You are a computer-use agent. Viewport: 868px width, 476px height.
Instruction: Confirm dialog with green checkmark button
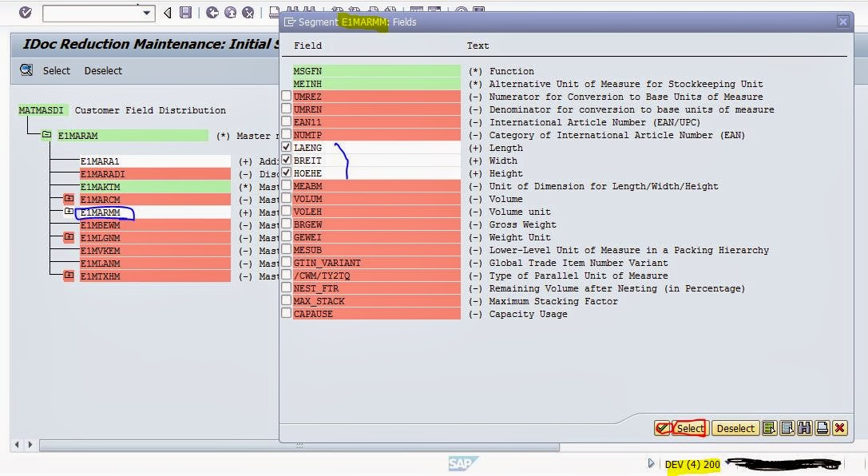tap(662, 428)
